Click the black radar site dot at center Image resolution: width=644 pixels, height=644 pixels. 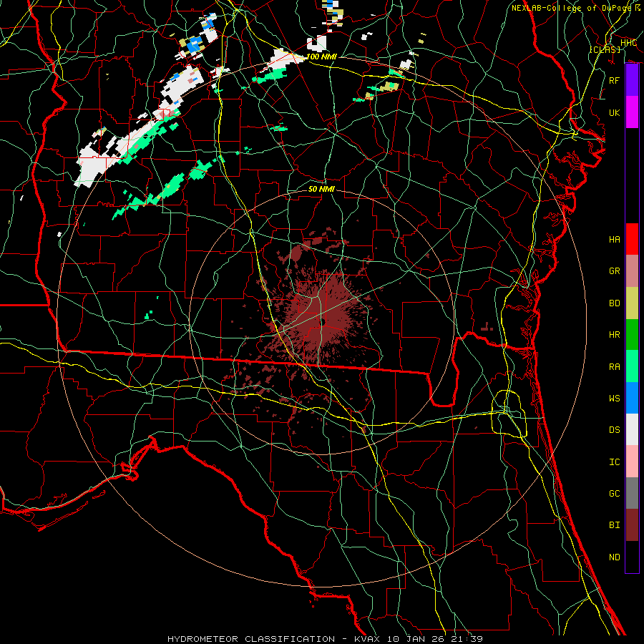pyautogui.click(x=323, y=323)
